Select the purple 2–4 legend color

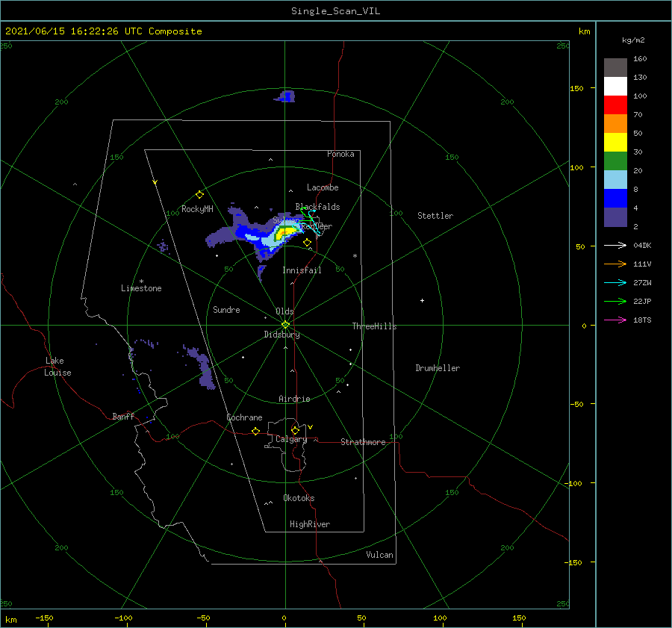[615, 217]
